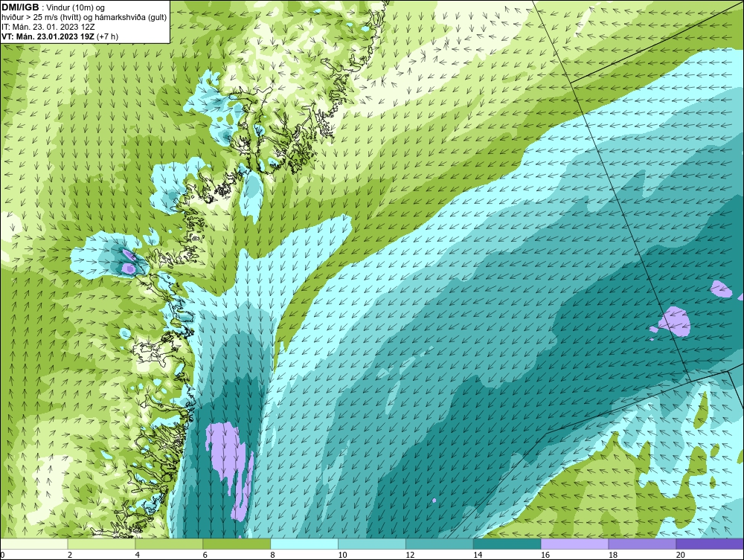The height and width of the screenshot is (560, 744).
Task: Select the 2–4 m/s color band
Action: (101, 544)
